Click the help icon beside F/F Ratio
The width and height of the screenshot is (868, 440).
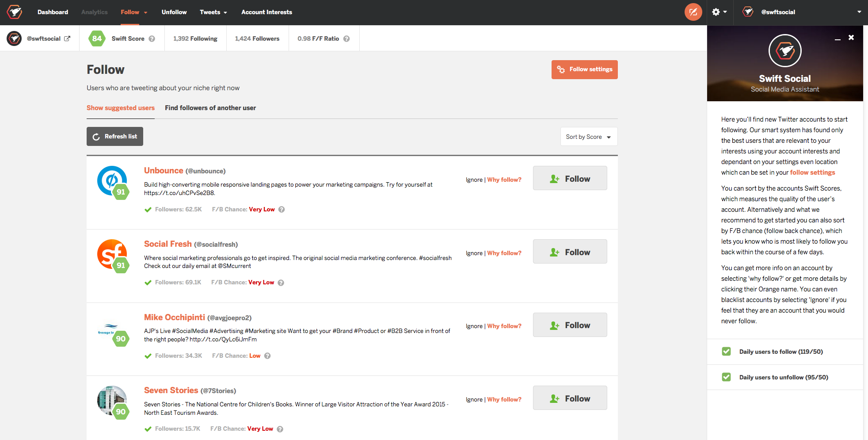[x=347, y=38]
